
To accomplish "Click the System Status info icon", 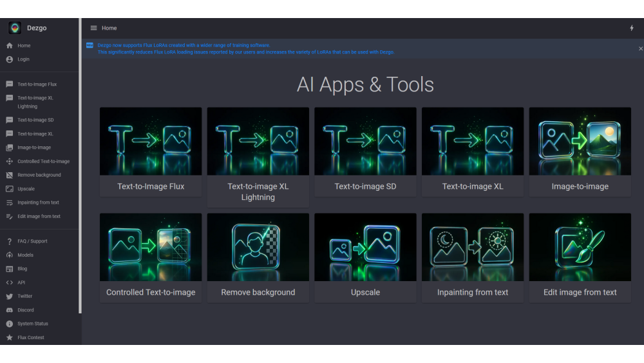I will coord(10,324).
